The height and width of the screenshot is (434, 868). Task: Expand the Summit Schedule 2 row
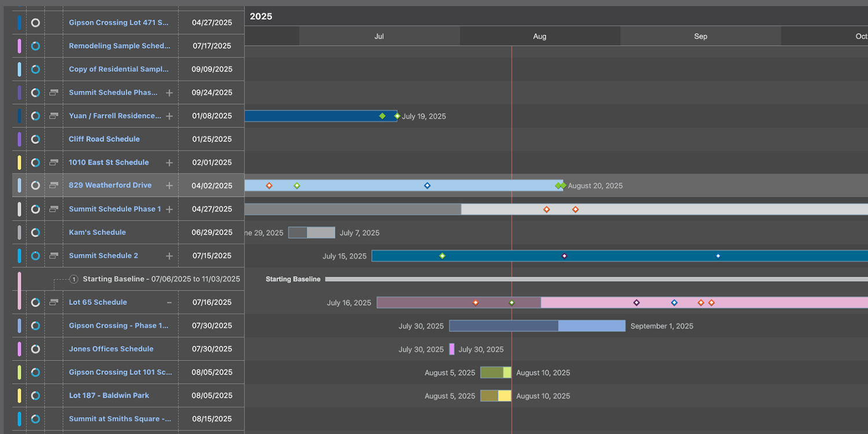click(169, 255)
